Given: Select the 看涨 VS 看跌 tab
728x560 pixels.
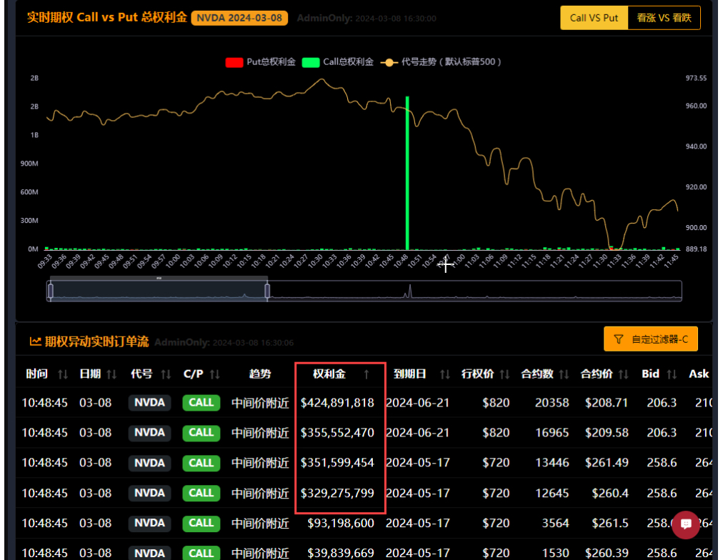Looking at the screenshot, I should click(664, 18).
